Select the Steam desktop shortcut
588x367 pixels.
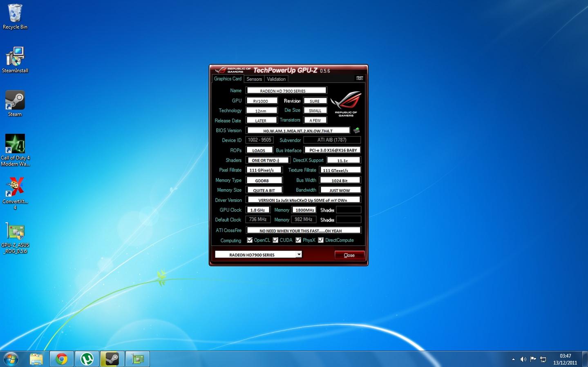point(15,104)
